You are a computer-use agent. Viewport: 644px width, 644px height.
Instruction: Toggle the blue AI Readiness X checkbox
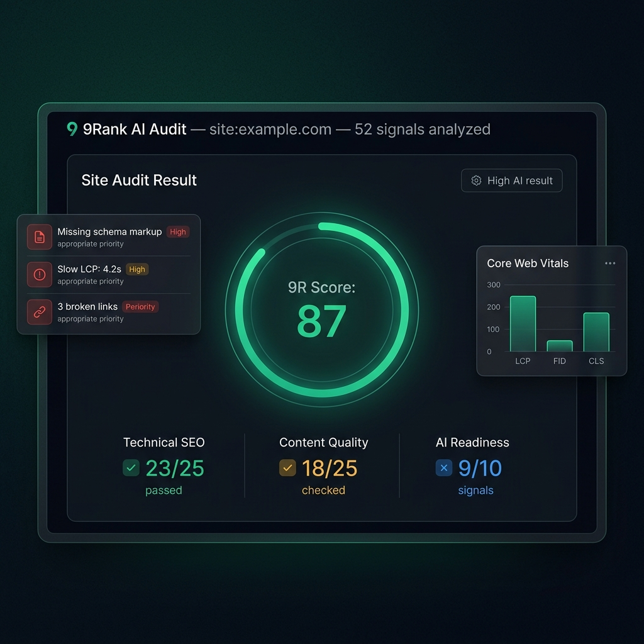[444, 468]
